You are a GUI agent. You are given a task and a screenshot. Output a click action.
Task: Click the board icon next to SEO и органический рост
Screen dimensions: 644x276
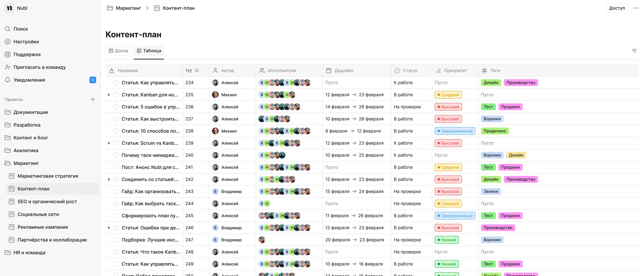tap(12, 202)
